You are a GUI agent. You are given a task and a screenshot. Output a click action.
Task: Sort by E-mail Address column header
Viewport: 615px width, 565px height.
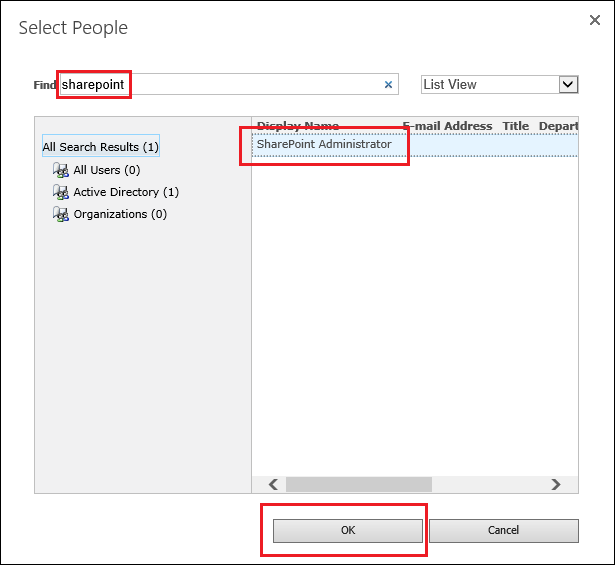point(447,126)
